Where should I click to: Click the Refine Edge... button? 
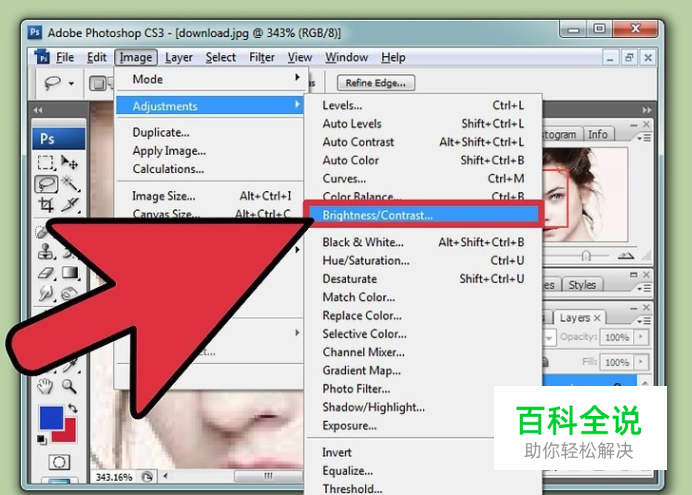376,83
